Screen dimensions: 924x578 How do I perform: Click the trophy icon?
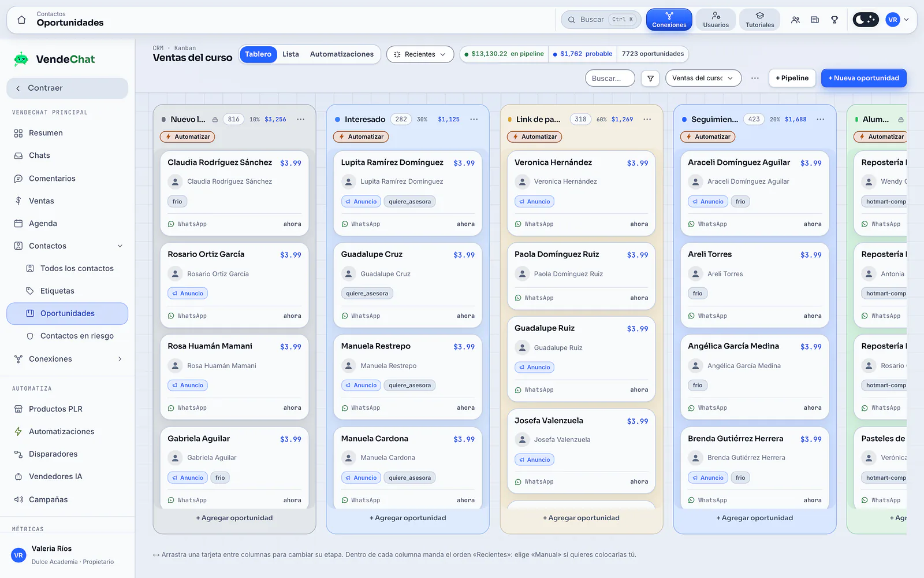coord(834,20)
